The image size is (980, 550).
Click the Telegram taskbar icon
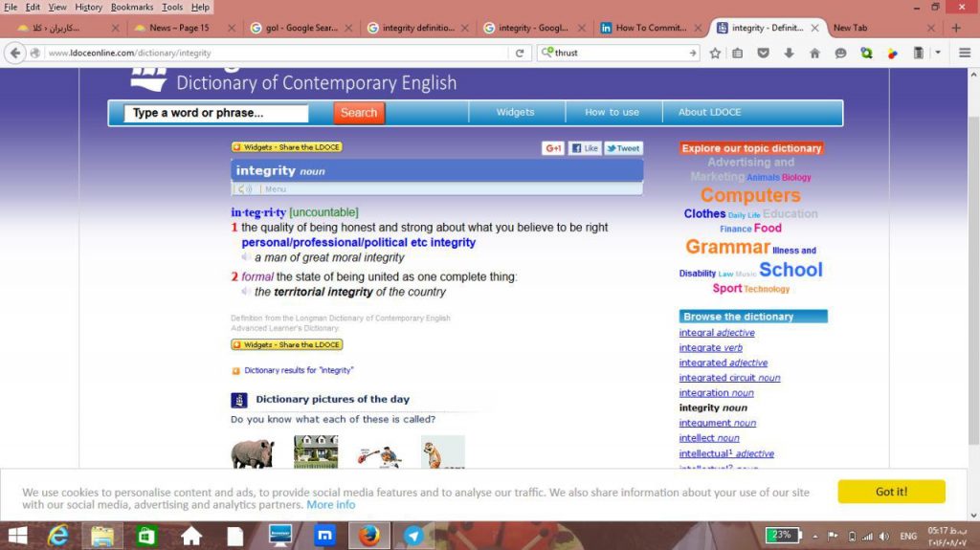413,536
